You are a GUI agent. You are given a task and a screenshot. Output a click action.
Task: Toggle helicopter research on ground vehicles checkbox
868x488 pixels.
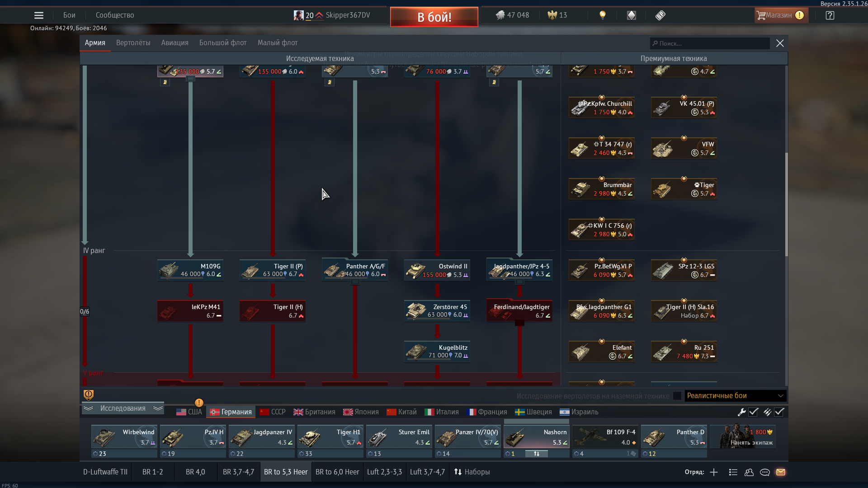click(677, 396)
